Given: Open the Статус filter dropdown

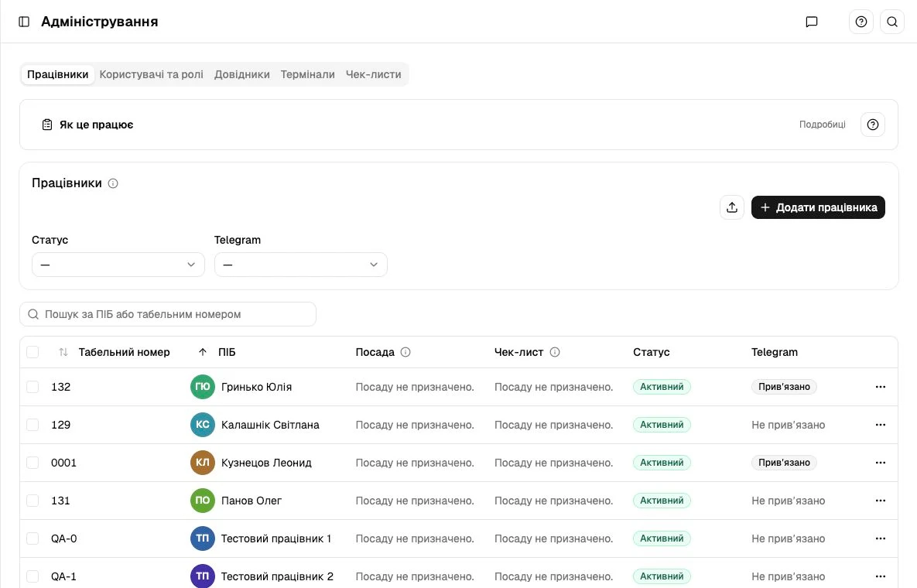Looking at the screenshot, I should (x=118, y=265).
